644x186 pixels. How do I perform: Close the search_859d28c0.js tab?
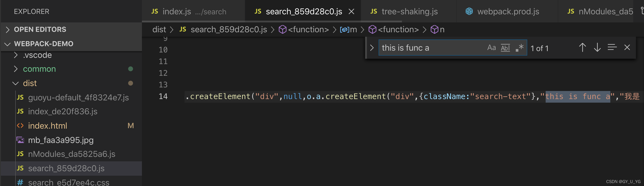pyautogui.click(x=351, y=11)
